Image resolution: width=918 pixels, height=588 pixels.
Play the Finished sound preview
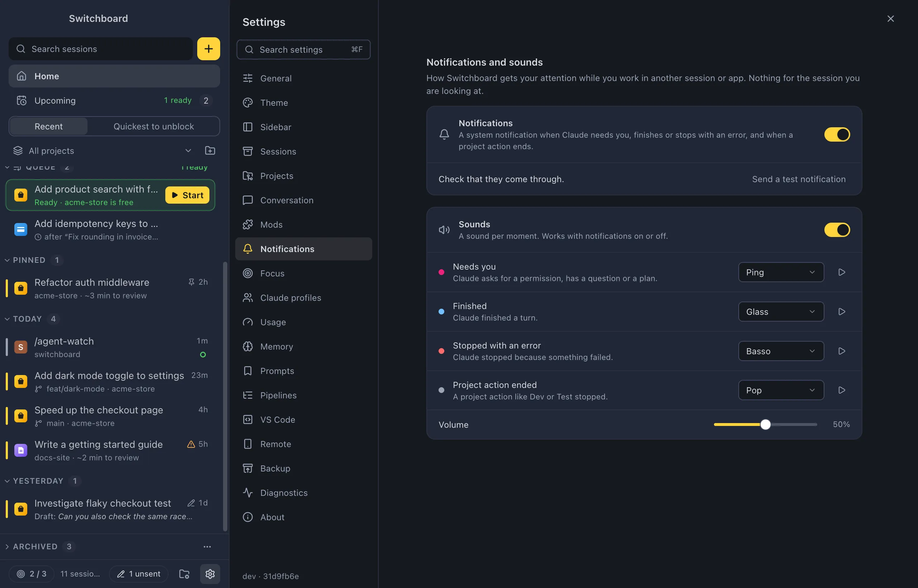841,312
